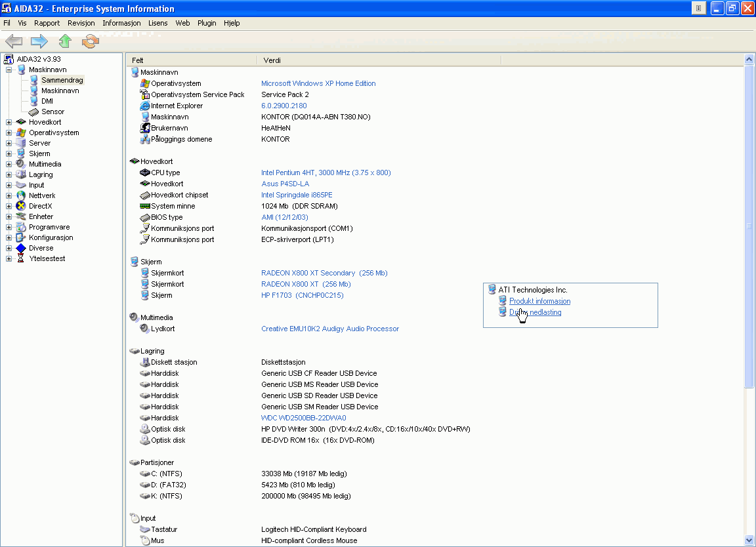Click the Diskett stasjon floppy icon
The height and width of the screenshot is (547, 756).
[144, 362]
